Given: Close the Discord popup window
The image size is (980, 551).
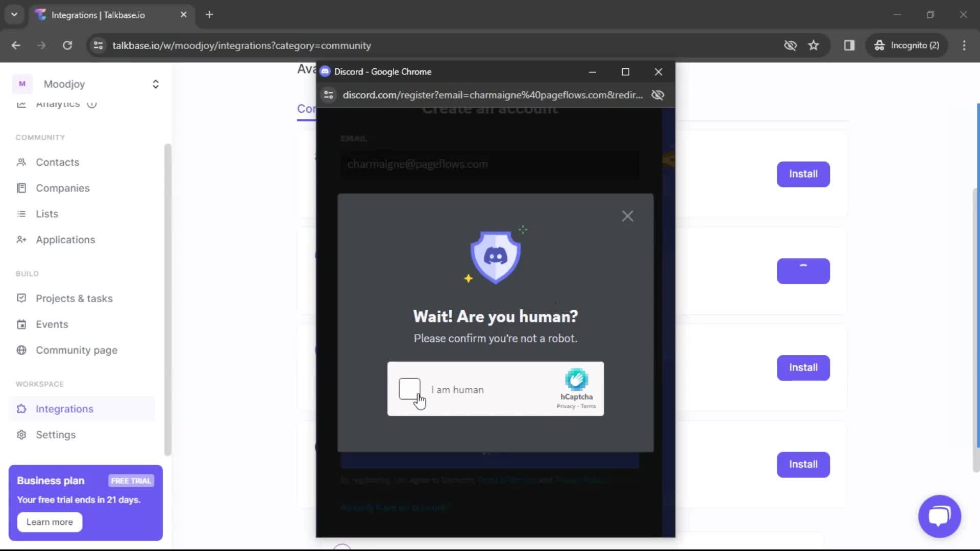Looking at the screenshot, I should coord(657,72).
